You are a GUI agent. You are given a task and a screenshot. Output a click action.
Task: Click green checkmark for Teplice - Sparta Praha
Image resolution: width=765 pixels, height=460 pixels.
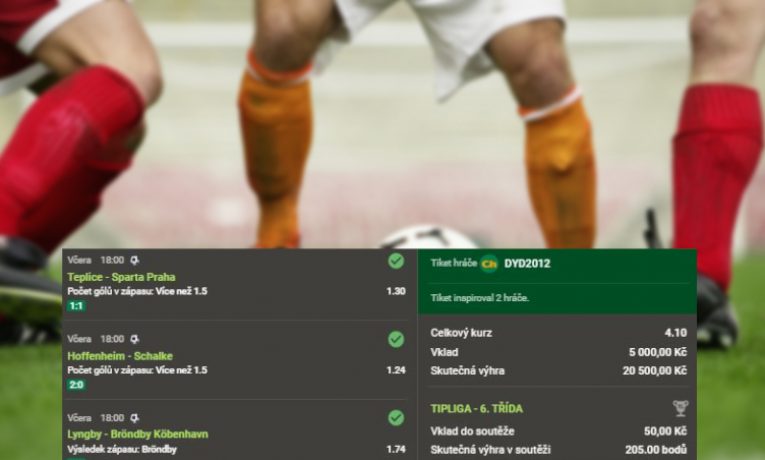tap(396, 261)
